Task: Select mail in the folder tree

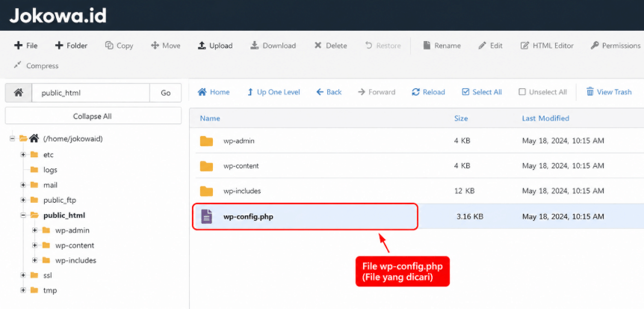Action: tap(50, 185)
